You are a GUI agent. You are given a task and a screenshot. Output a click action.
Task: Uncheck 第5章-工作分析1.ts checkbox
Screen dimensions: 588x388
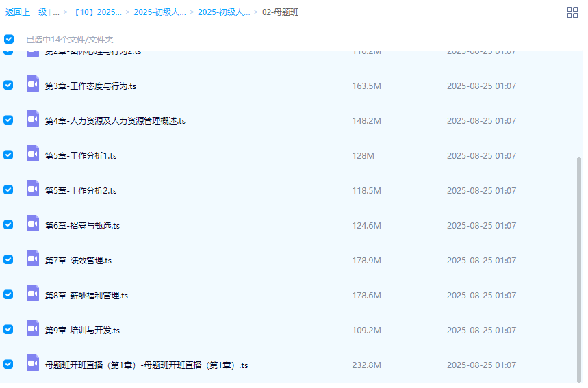click(8, 155)
